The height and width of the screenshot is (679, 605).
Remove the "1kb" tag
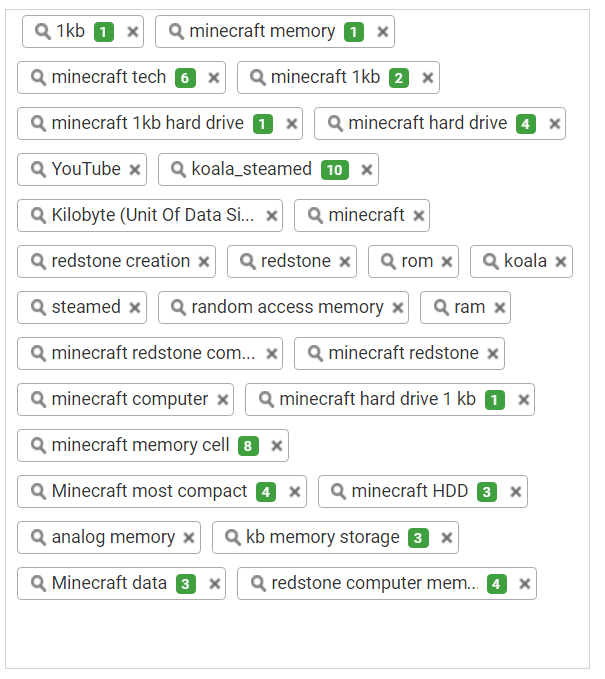point(133,32)
